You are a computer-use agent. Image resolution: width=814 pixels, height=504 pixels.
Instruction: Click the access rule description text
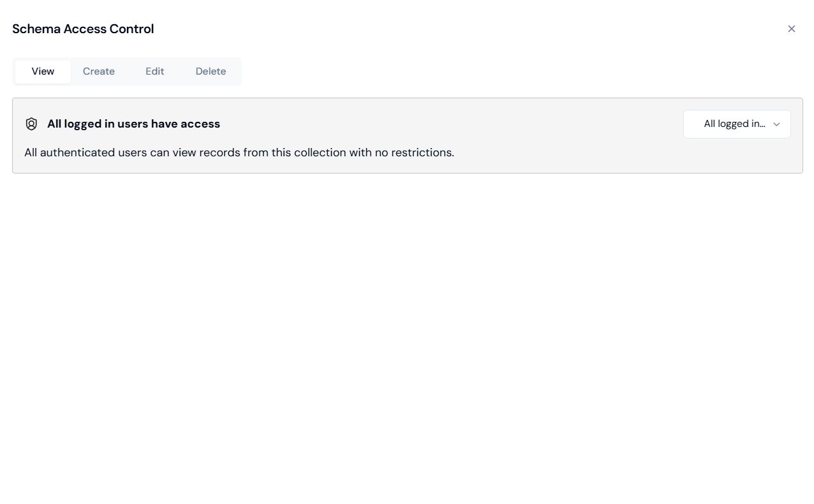[239, 152]
